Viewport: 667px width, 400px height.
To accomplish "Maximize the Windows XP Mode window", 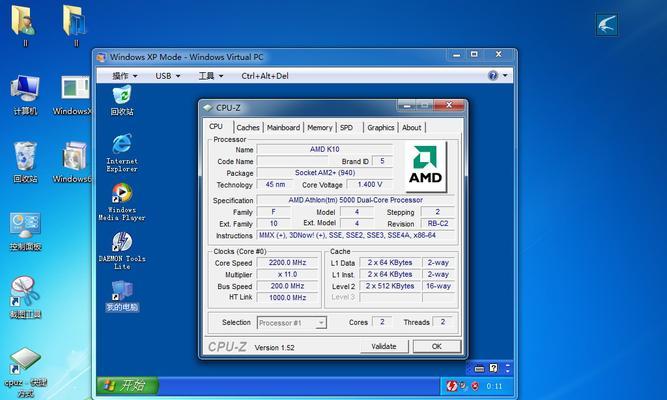I will [x=474, y=54].
